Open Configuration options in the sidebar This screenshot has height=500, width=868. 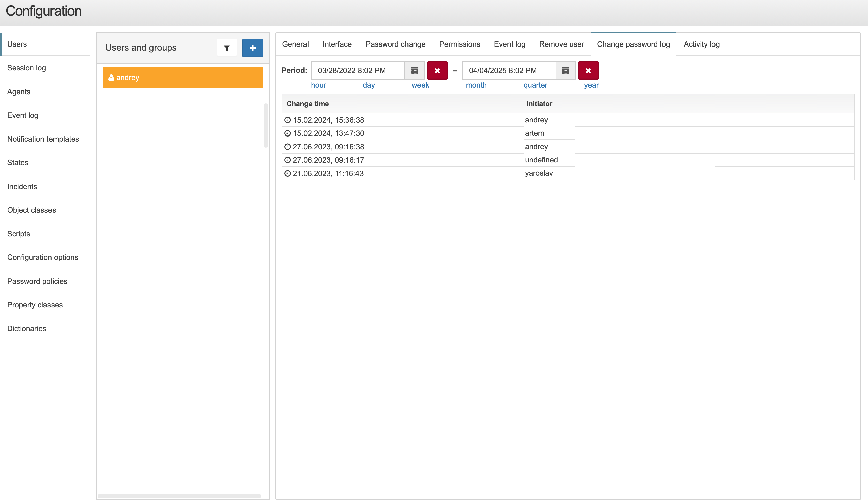[x=45, y=258]
